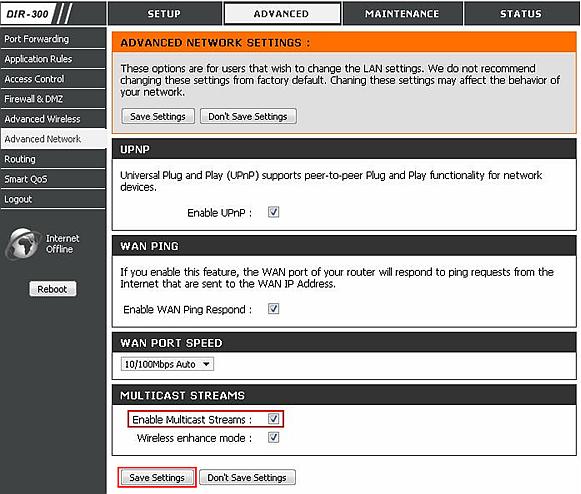Reboot the router
The height and width of the screenshot is (494, 581).
pos(53,289)
